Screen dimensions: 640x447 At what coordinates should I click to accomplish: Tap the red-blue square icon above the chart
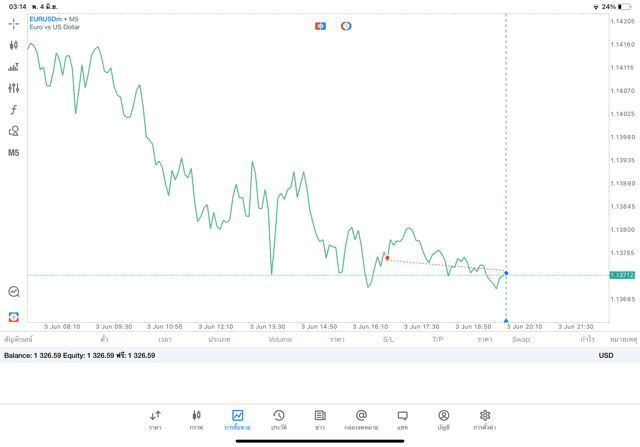(x=321, y=26)
